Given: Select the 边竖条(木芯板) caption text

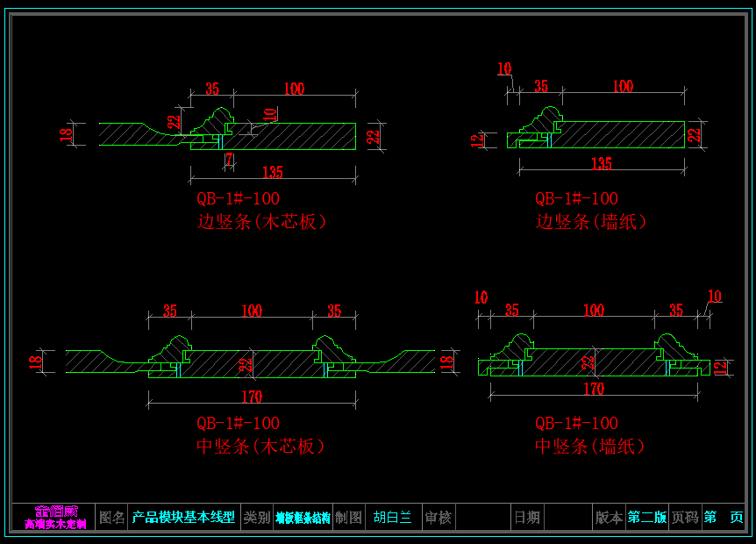Looking at the screenshot, I should coord(261,222).
